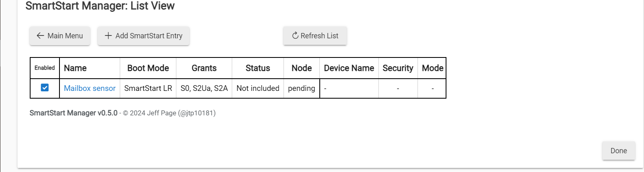644x172 pixels.
Task: Click the Grants column header
Action: [x=204, y=68]
